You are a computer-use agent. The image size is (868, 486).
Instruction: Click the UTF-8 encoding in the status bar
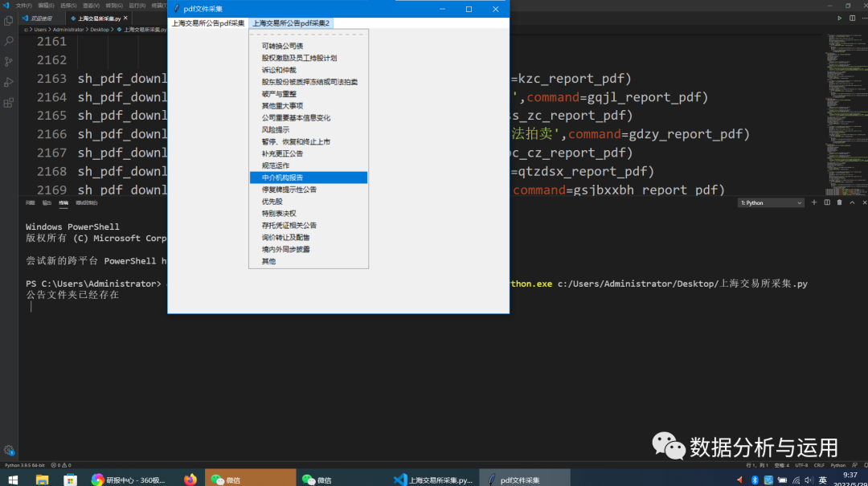coord(801,466)
